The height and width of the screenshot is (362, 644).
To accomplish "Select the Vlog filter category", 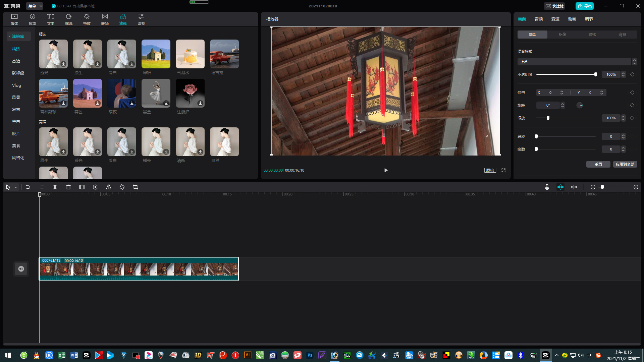I will pyautogui.click(x=16, y=85).
